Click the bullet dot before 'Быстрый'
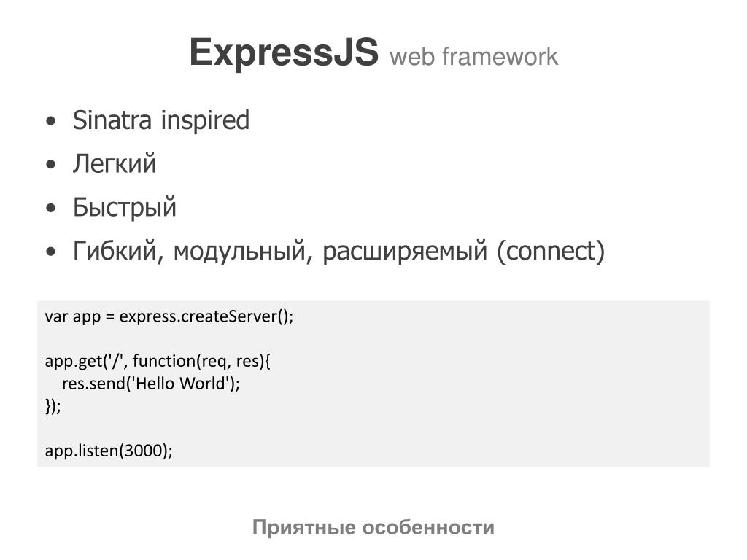 pyautogui.click(x=51, y=209)
